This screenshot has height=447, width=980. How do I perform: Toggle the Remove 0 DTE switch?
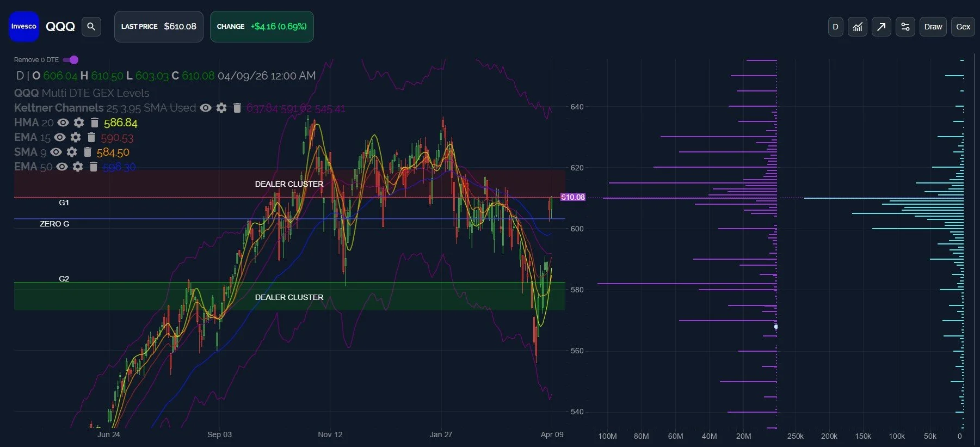click(71, 60)
